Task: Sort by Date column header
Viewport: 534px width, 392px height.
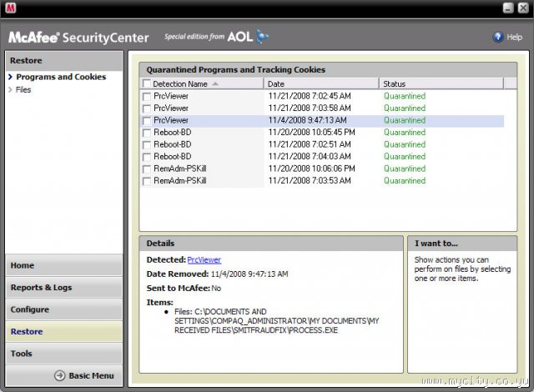Action: coord(321,83)
